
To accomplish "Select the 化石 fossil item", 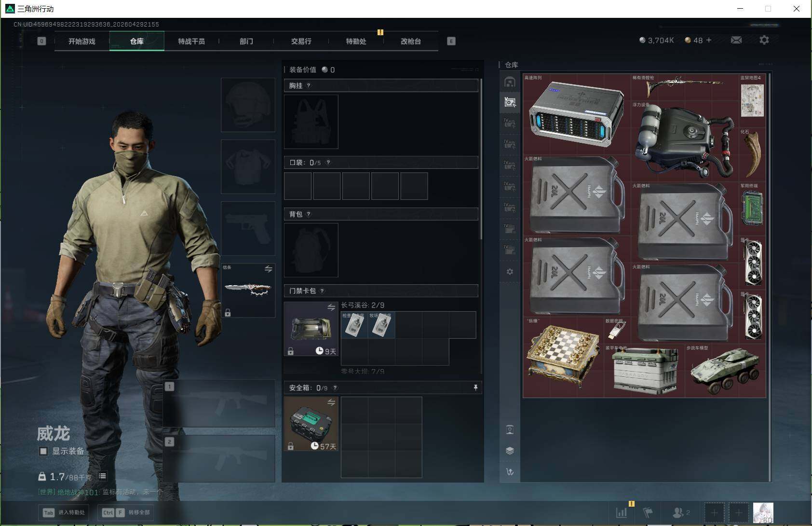I will (x=753, y=155).
